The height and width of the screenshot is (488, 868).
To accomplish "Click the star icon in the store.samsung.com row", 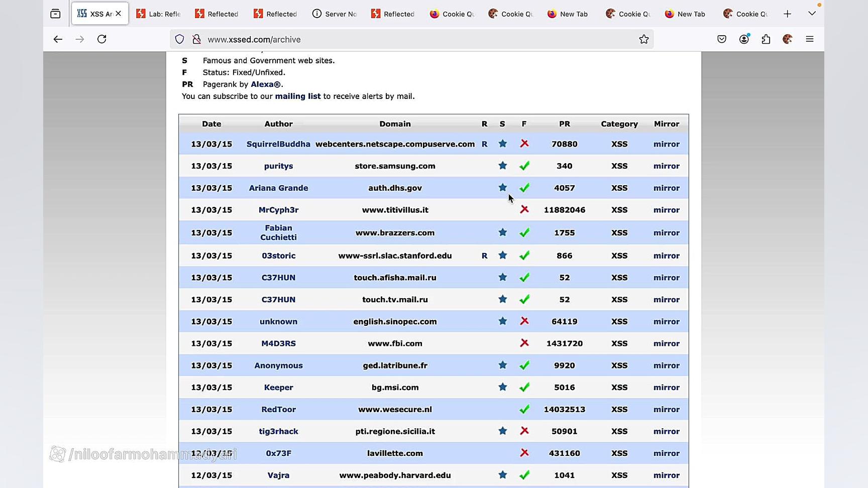I will point(502,166).
